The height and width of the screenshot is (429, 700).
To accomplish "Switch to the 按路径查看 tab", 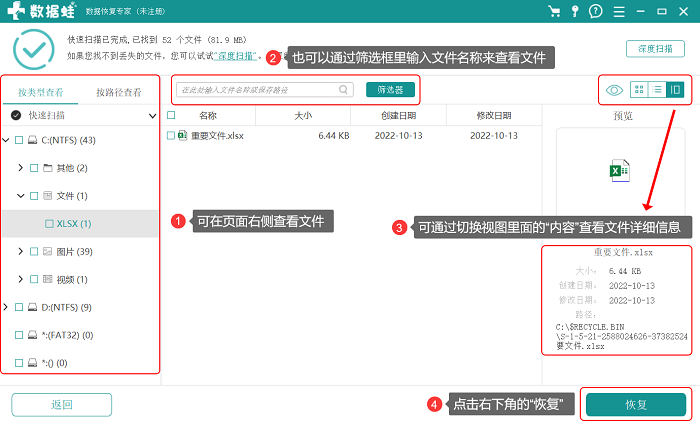I will click(x=119, y=92).
